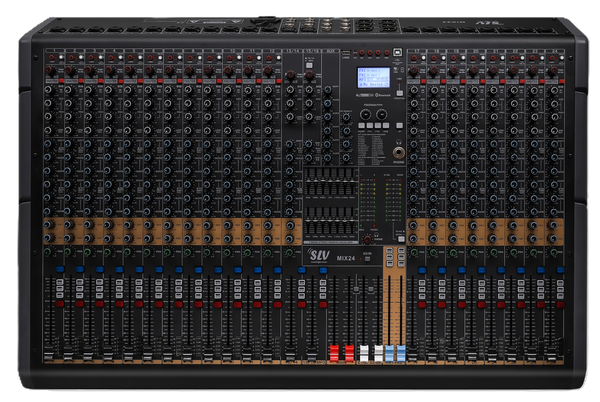Click channel 17 red gain knob
Image resolution: width=600 pixels, height=402 pixels.
413,70
